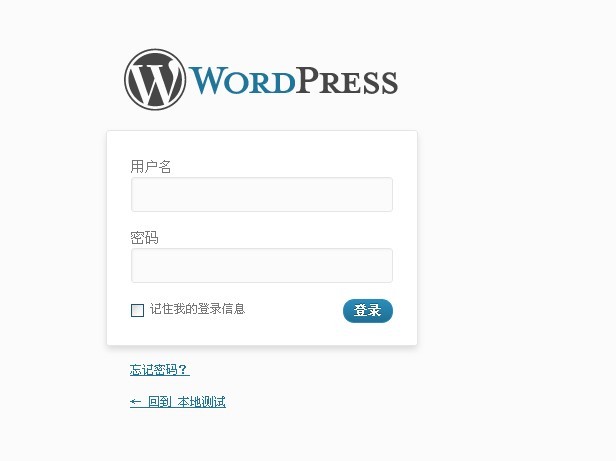
Task: Click the 回到 words in the bottom link
Action: click(160, 402)
